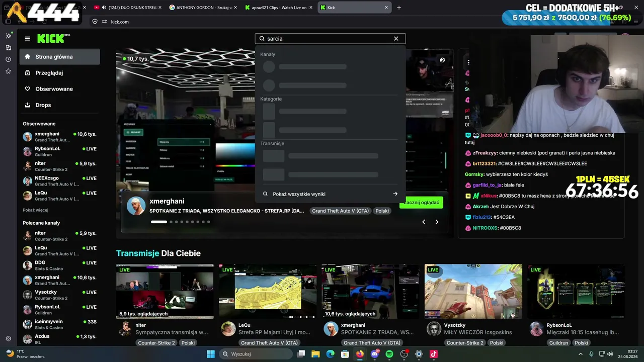
Task: Click the Windows taskbar search box
Action: (x=256, y=354)
